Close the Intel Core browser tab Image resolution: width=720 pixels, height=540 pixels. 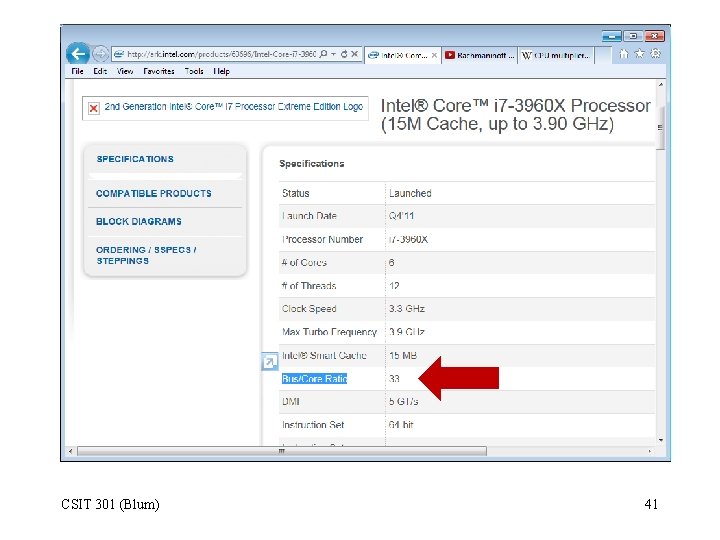tap(434, 55)
